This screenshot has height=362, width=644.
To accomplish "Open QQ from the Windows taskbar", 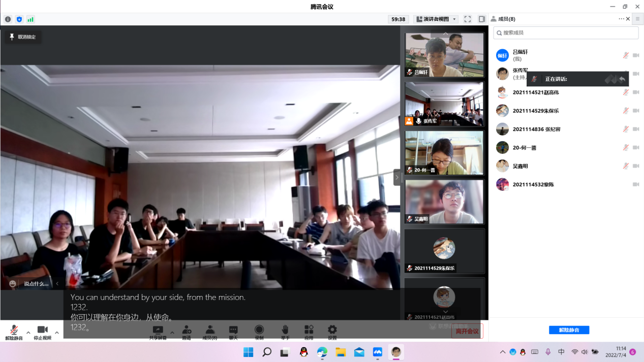I will [304, 352].
